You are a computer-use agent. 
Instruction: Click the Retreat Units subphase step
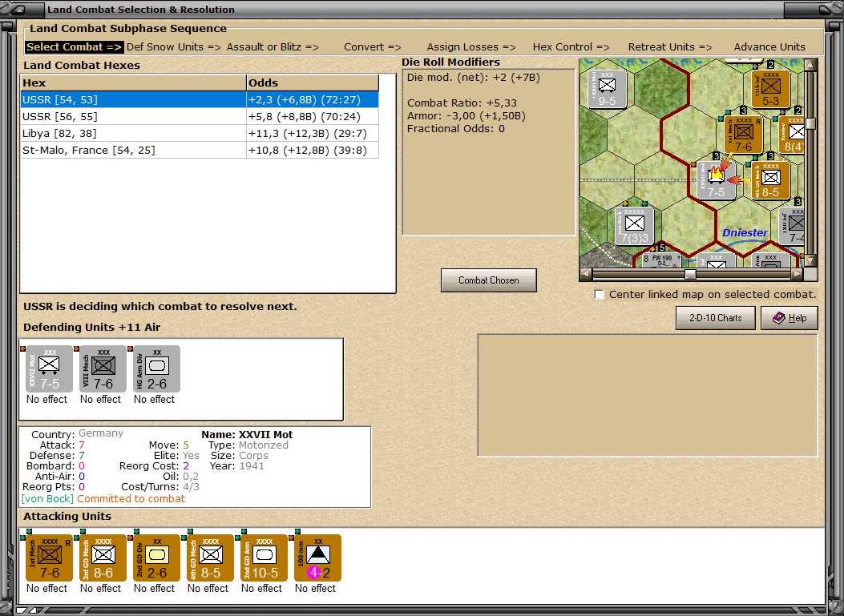[x=670, y=46]
